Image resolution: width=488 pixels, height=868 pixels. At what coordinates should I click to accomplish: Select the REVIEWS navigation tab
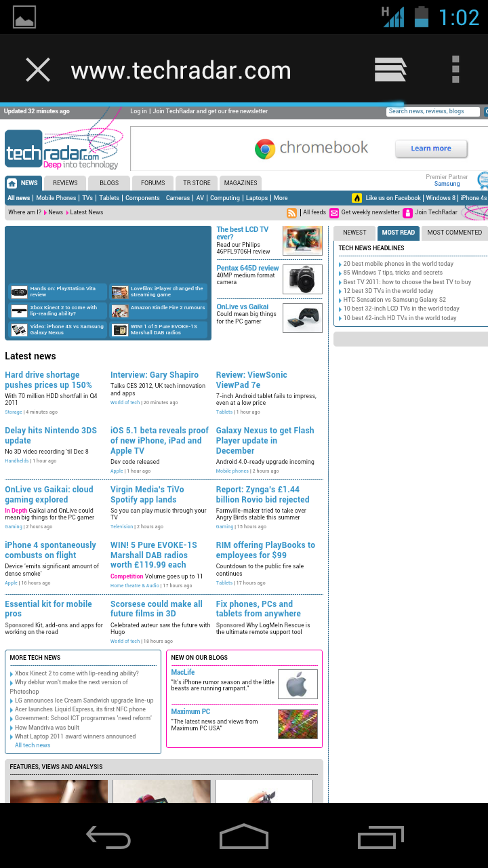click(65, 183)
